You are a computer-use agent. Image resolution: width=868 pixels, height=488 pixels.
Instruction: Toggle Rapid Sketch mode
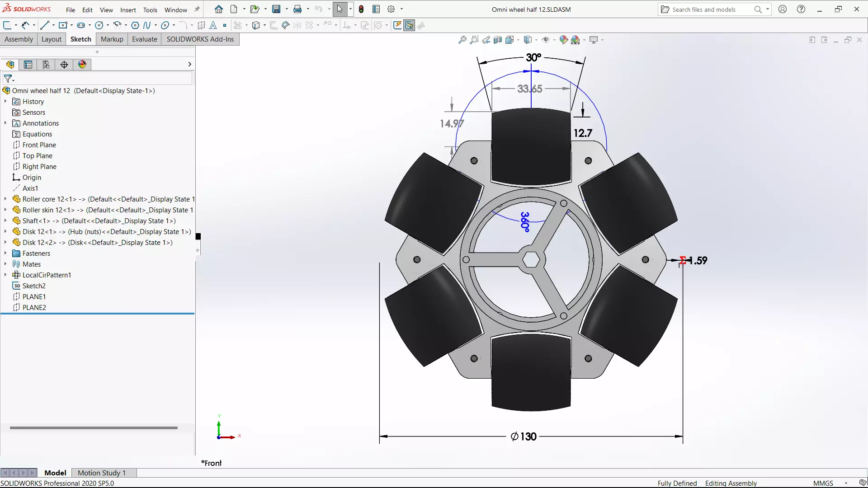coord(397,25)
